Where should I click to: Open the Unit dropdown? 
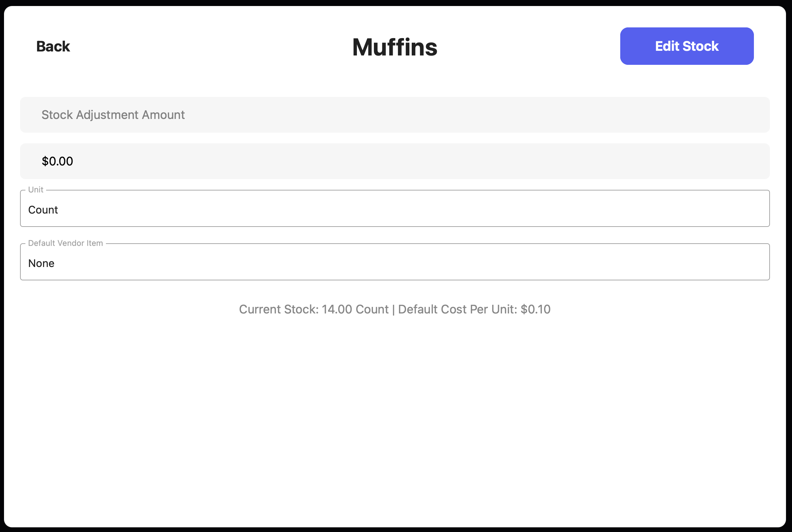click(395, 208)
